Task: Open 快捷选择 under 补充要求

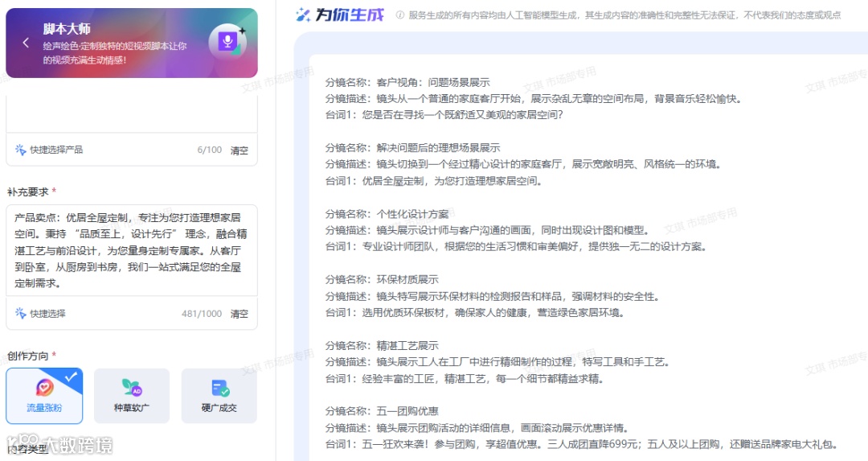Action: coord(40,313)
